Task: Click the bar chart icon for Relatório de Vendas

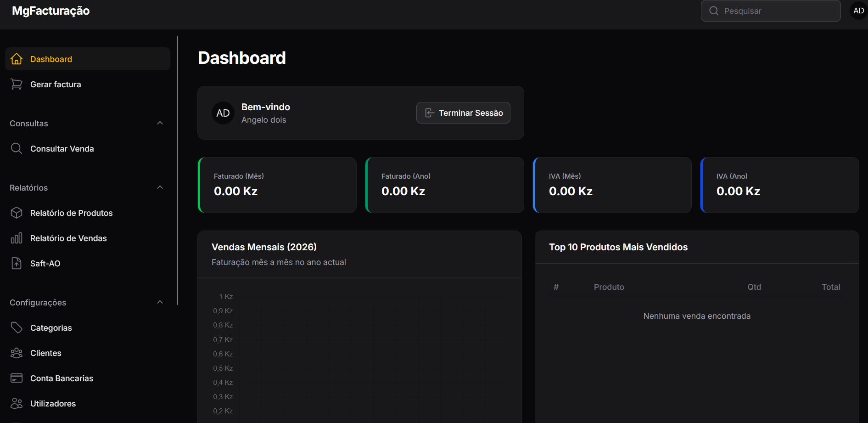Action: point(17,238)
